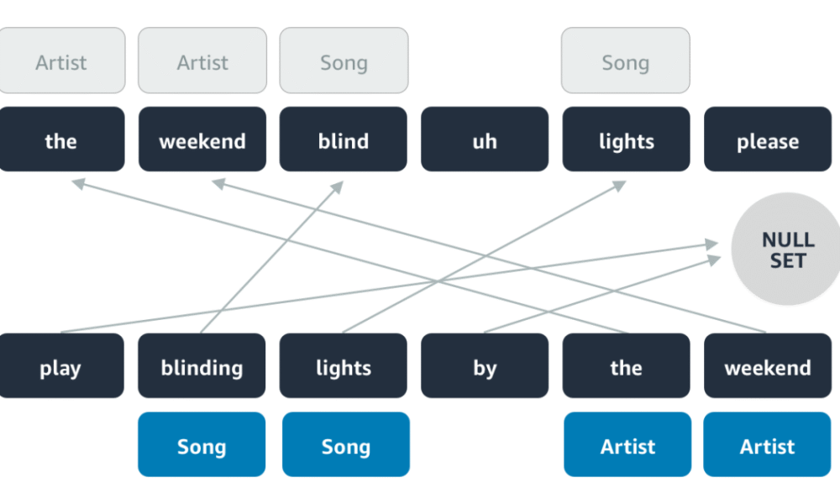Image resolution: width=840 pixels, height=504 pixels.
Task: Select the blue Song label under "lights"
Action: click(346, 444)
